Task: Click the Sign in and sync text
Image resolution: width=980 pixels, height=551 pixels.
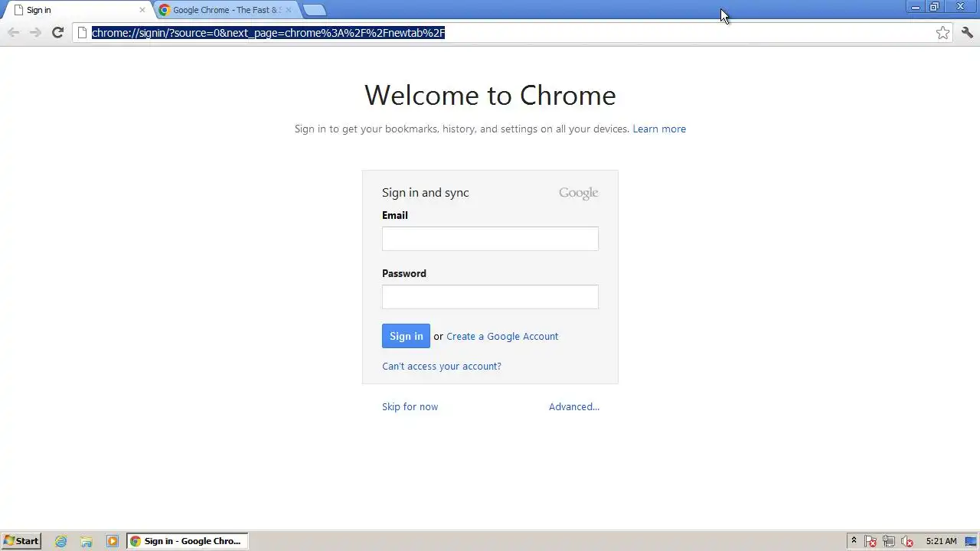Action: click(x=426, y=193)
